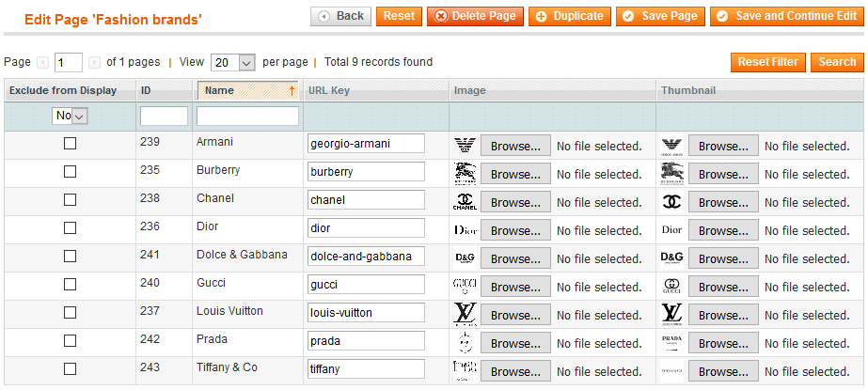Click the Chanel logo in Thumbnail column

click(x=672, y=202)
